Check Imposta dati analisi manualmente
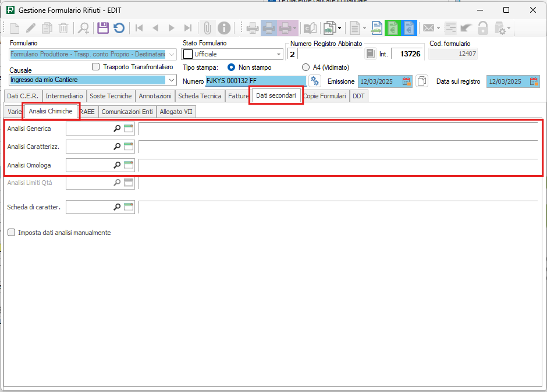Screen dimensions: 547x392 tap(12, 233)
